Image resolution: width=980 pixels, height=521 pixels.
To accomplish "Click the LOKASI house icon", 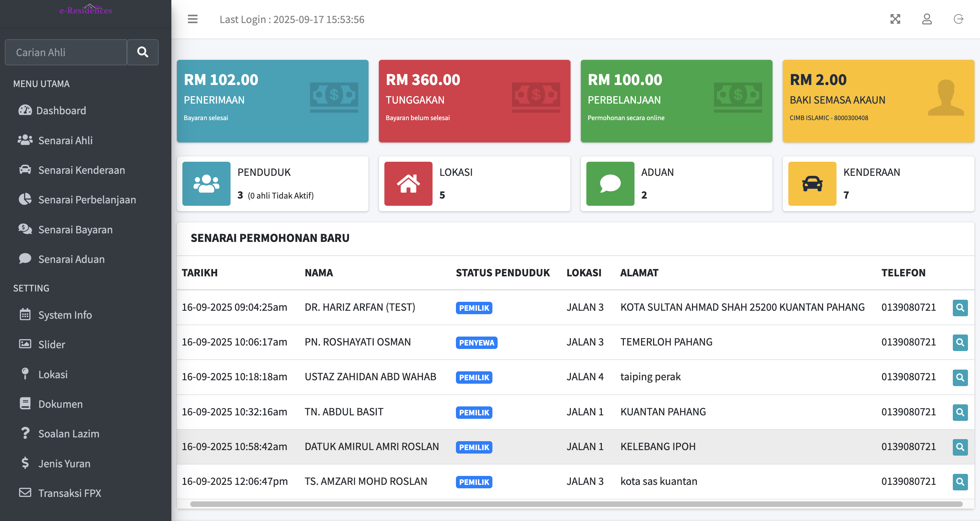I will point(408,183).
